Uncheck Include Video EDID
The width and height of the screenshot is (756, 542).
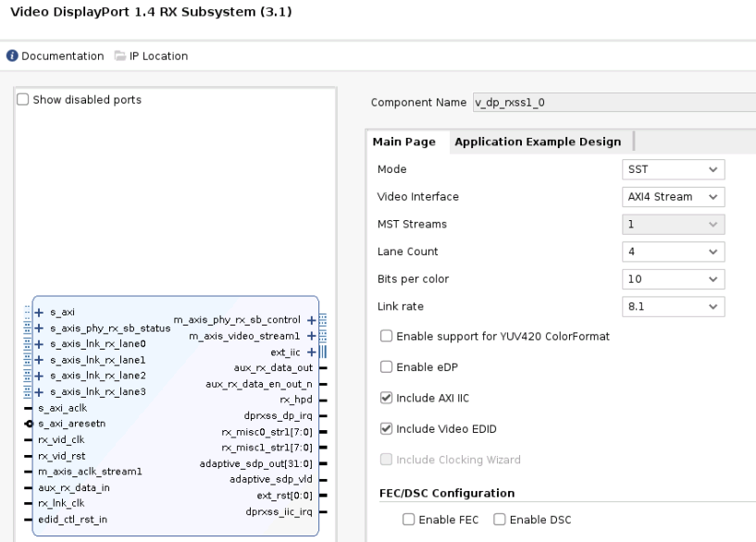[x=386, y=429]
